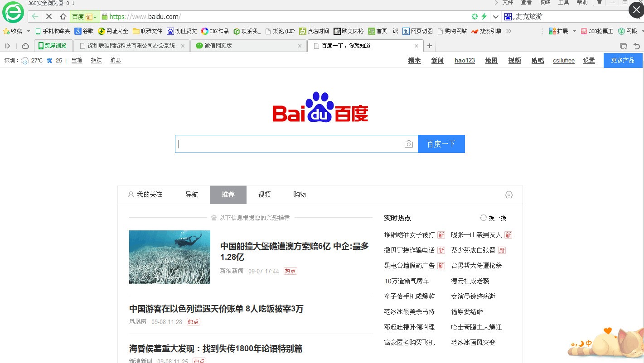Open headline 中国游客在以色列遭遇天价账单
Image resolution: width=644 pixels, height=363 pixels.
216,309
